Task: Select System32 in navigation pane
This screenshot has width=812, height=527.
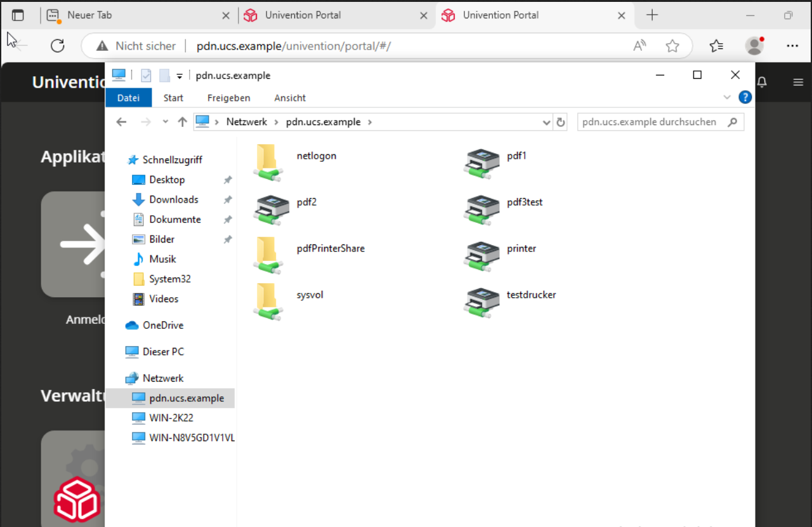Action: coord(169,279)
